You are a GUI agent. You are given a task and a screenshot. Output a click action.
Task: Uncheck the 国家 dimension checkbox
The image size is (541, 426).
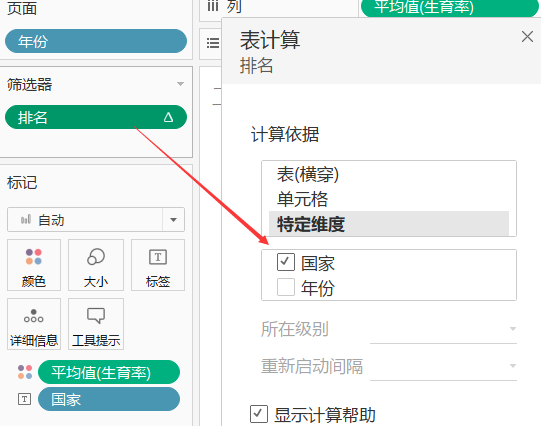[x=286, y=262]
